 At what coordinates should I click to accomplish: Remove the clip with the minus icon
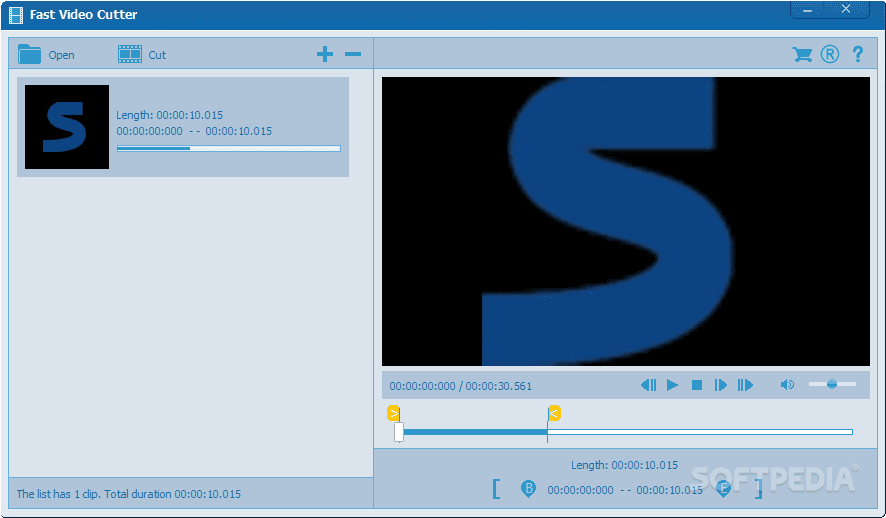click(x=353, y=54)
